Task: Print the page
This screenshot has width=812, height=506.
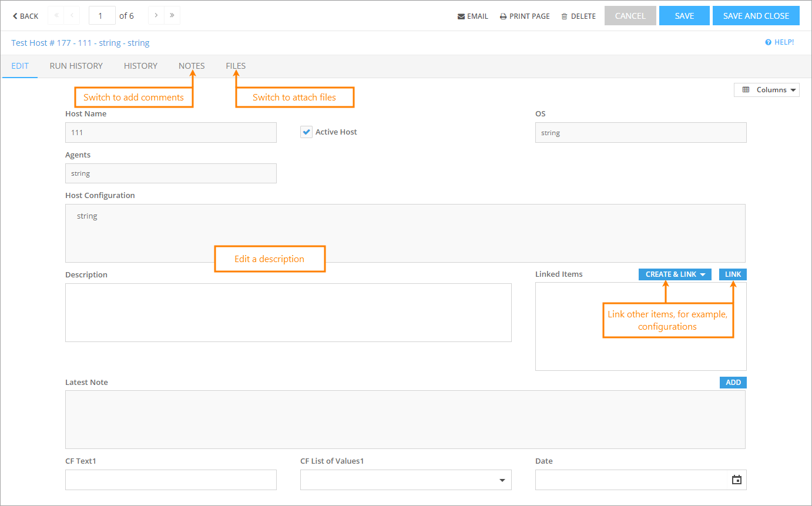Action: coord(524,16)
